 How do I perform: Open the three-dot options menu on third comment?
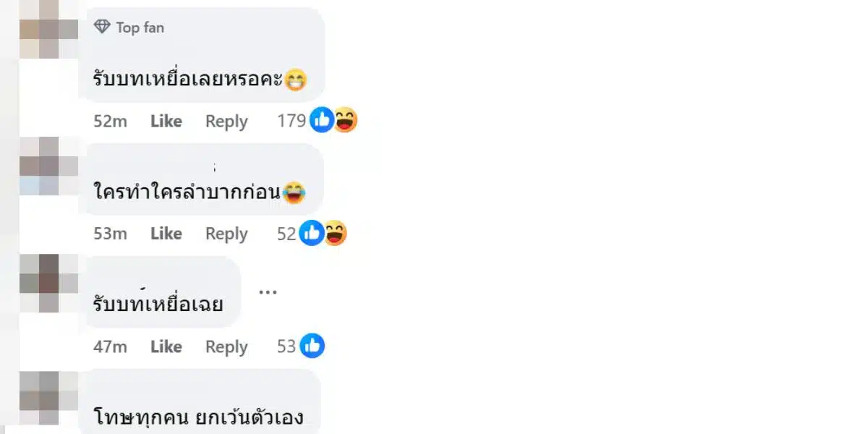pos(268,291)
